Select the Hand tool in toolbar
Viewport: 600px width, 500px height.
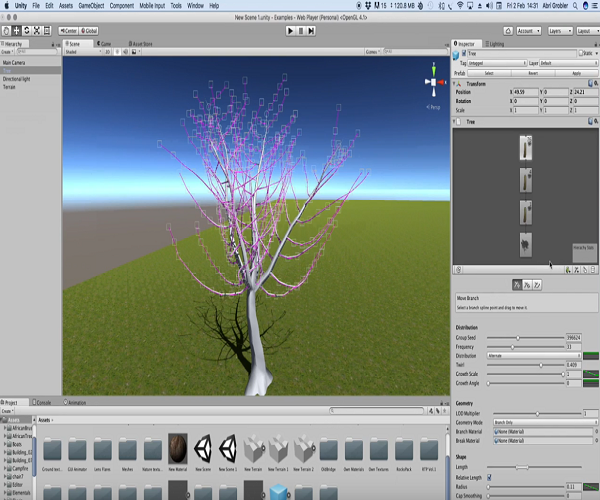tap(6, 31)
